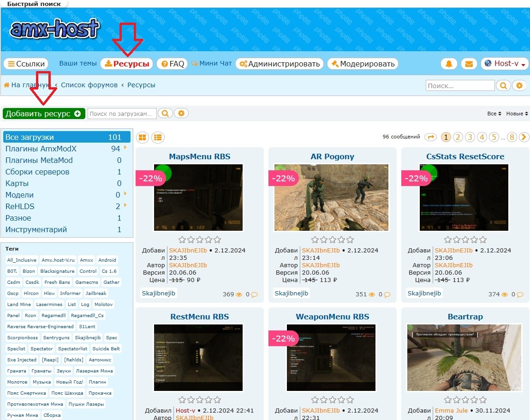This screenshot has width=530, height=420.
Task: Open private messages envelope icon
Action: tap(469, 64)
